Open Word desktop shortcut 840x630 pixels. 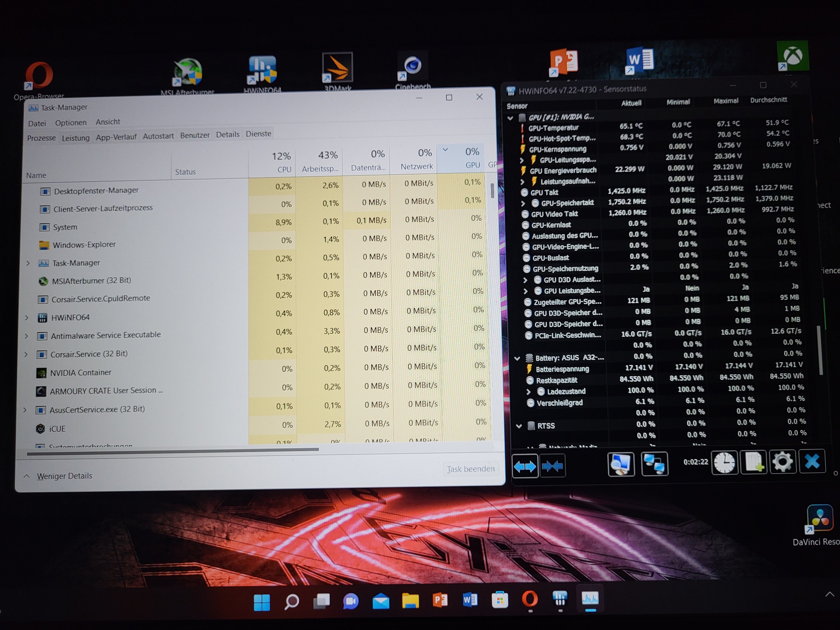click(640, 61)
